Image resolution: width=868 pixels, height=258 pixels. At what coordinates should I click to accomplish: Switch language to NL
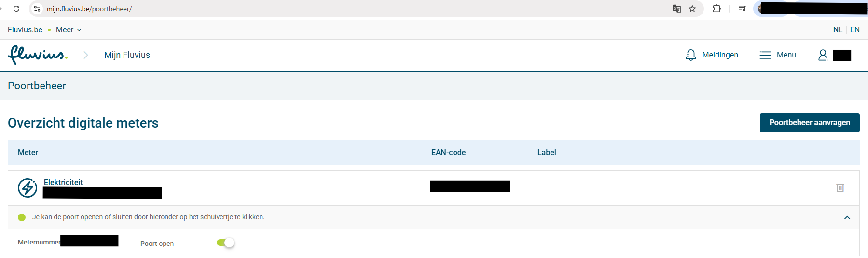tap(838, 30)
